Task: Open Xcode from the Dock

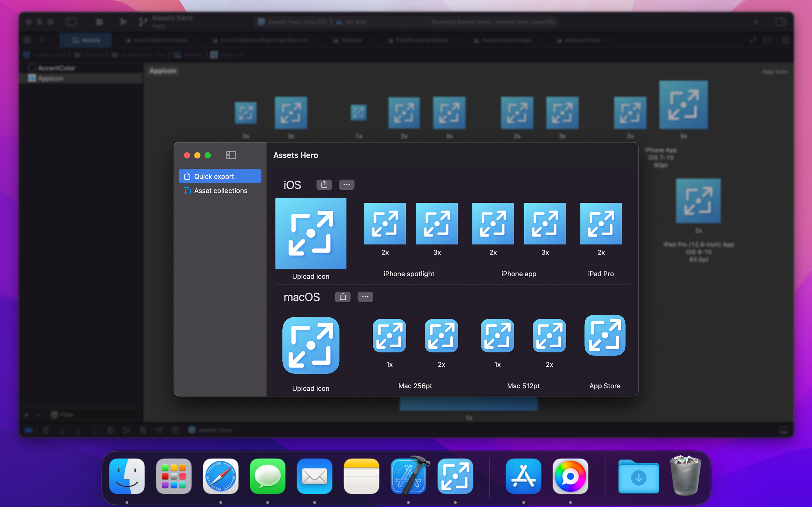Action: pyautogui.click(x=408, y=477)
